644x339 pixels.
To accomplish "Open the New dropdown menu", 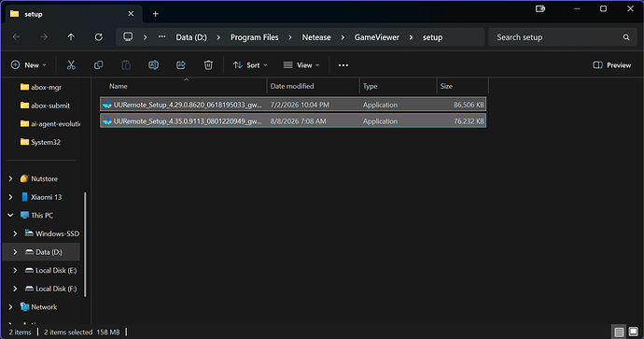I will 28,65.
